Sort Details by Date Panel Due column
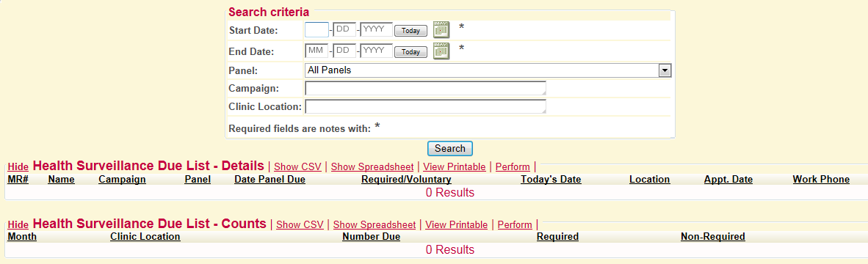Image resolution: width=868 pixels, height=264 pixels. 270,180
